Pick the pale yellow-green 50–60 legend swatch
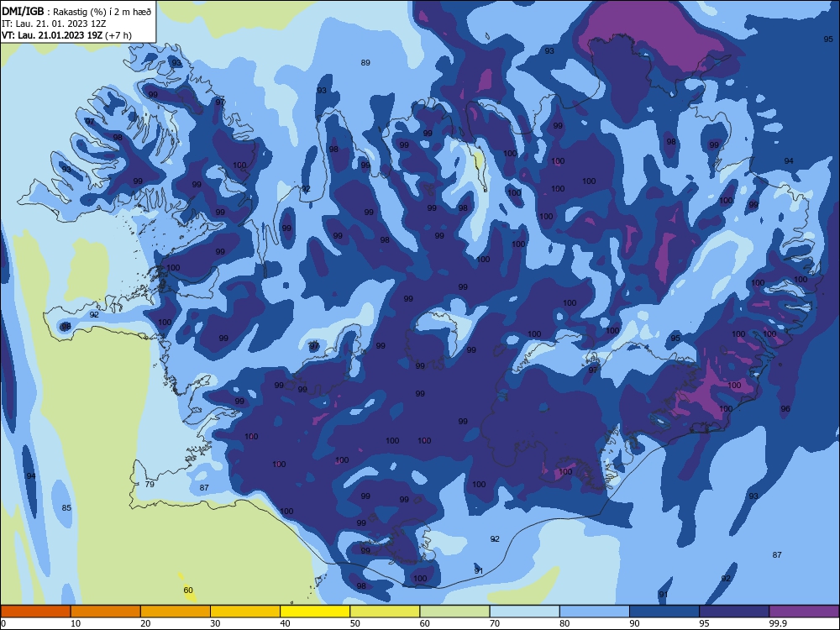Screen dimensions: 840x630 [x=385, y=612]
